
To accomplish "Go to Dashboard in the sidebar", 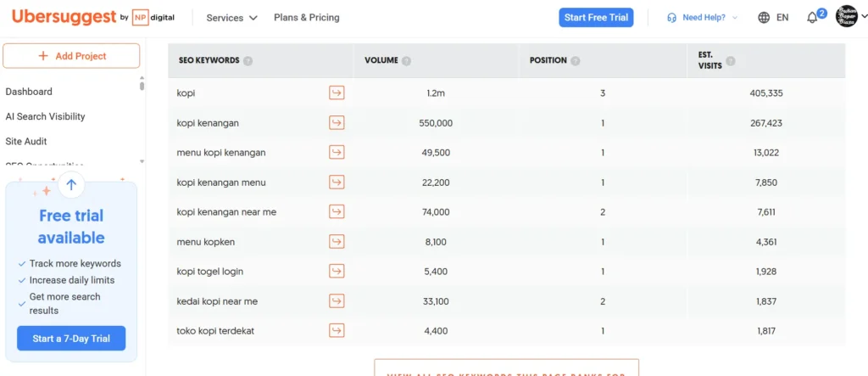I will pyautogui.click(x=29, y=92).
